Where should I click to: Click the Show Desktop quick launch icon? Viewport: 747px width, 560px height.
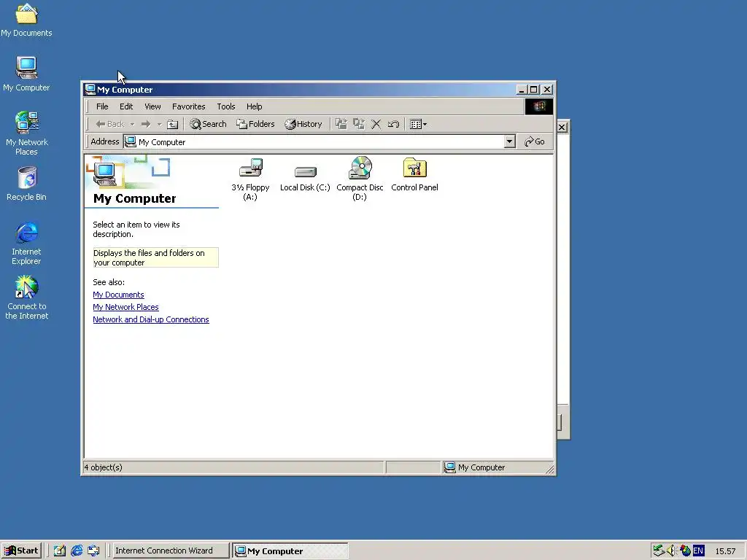(x=60, y=551)
